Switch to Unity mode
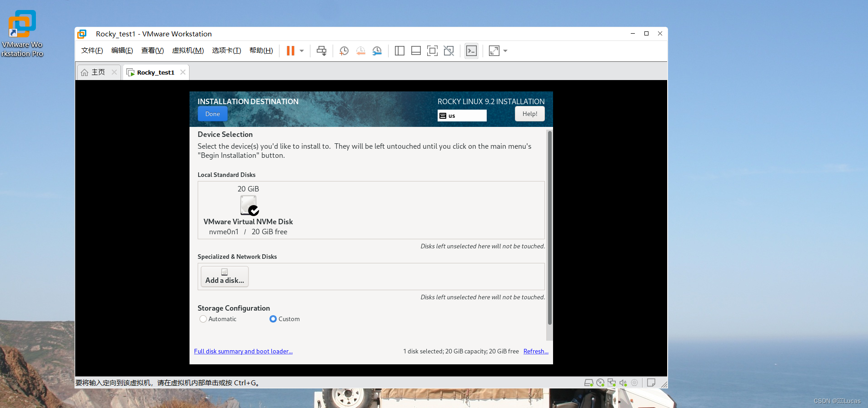Image resolution: width=868 pixels, height=408 pixels. [x=449, y=51]
